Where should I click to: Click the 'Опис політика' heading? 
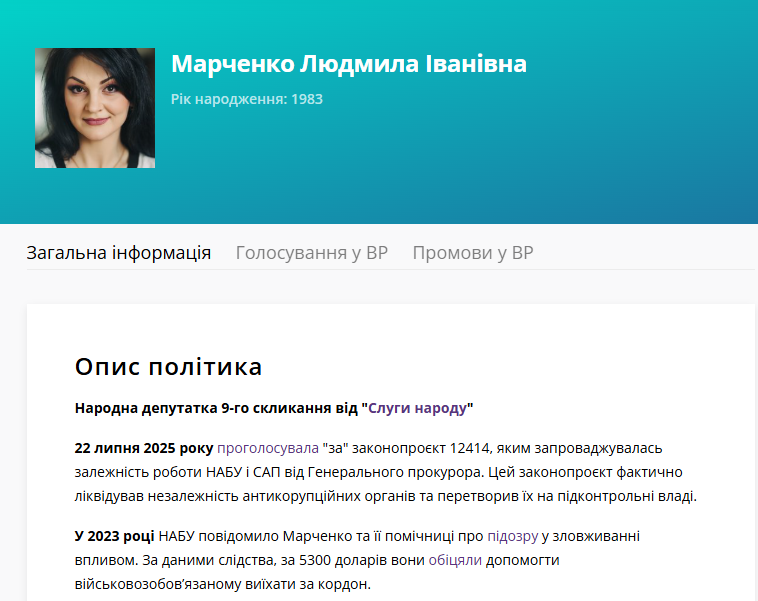[x=168, y=367]
